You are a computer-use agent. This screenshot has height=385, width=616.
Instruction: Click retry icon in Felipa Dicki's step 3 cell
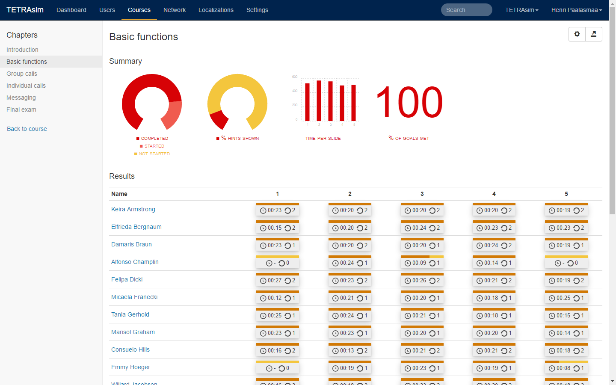(432, 281)
